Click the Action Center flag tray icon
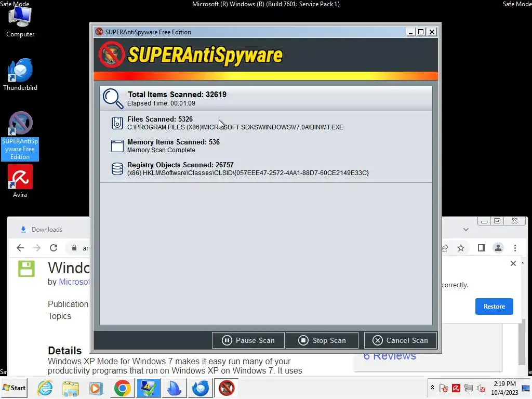This screenshot has width=532, height=399. click(444, 388)
